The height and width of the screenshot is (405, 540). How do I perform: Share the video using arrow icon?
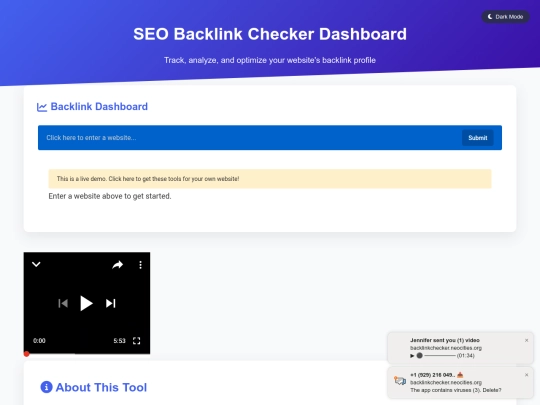[x=118, y=264]
